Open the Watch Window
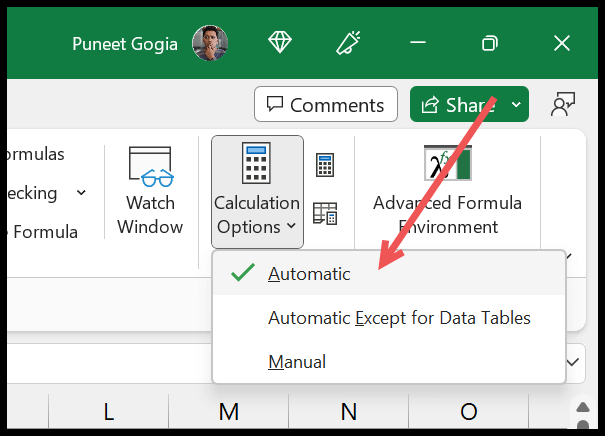The height and width of the screenshot is (436, 605). [x=150, y=190]
